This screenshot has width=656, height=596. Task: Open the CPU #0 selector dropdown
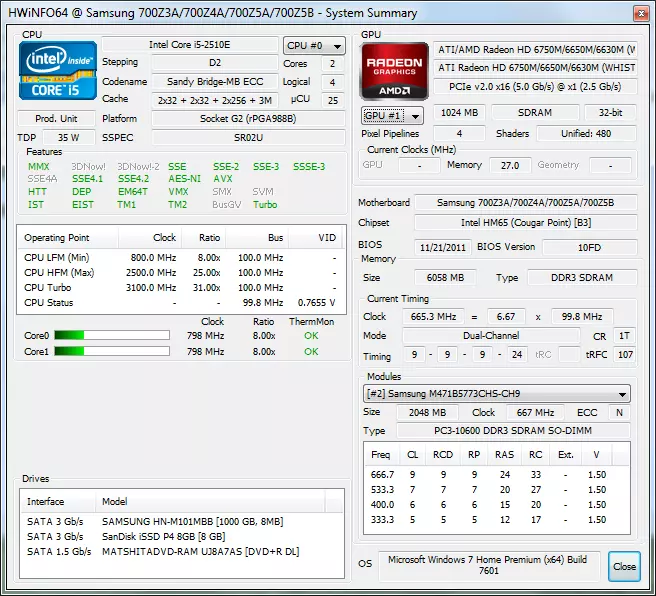pyautogui.click(x=311, y=46)
